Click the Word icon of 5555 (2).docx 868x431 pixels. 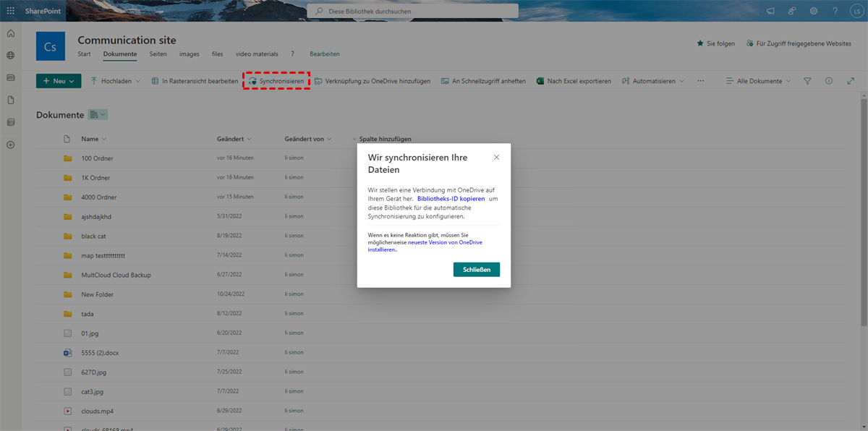pyautogui.click(x=67, y=353)
